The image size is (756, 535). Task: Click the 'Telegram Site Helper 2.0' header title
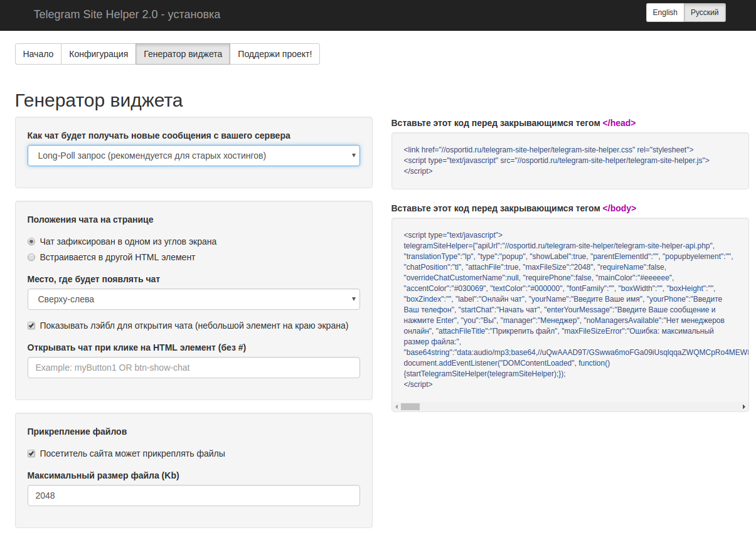pos(127,14)
